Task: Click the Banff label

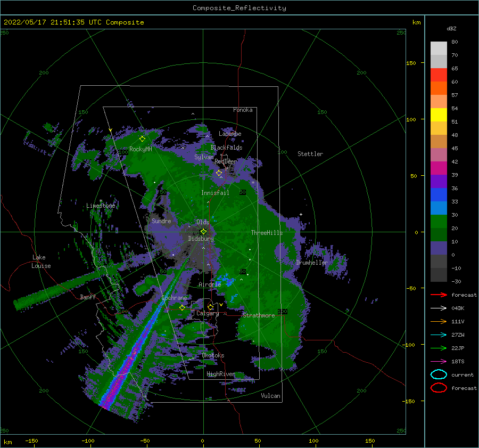Action: click(88, 297)
